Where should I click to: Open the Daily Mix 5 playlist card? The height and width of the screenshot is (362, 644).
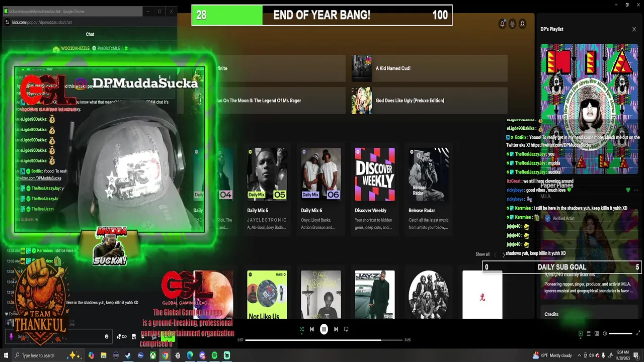point(267,190)
